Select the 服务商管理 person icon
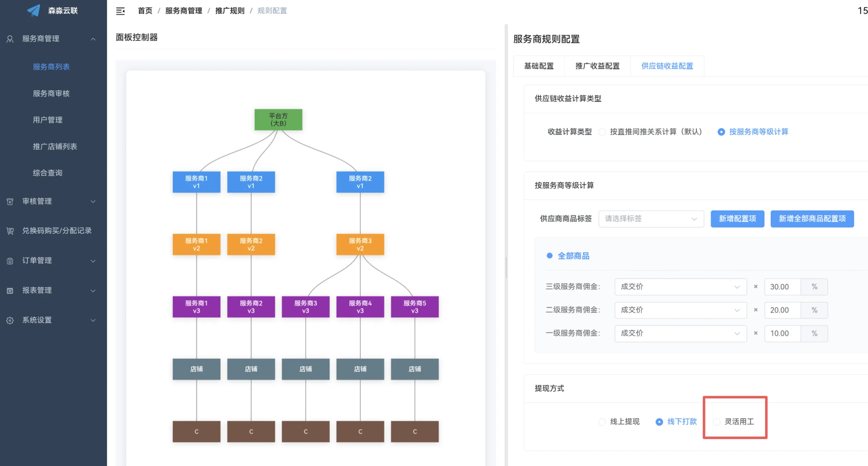This screenshot has height=466, width=868. tap(9, 39)
